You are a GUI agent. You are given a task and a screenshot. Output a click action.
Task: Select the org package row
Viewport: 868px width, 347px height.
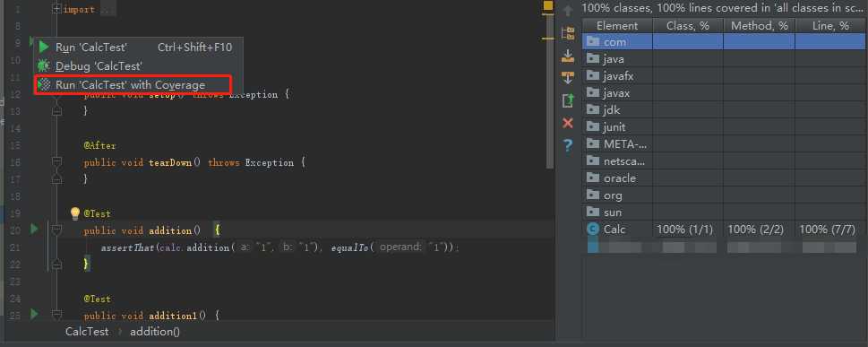coord(725,195)
